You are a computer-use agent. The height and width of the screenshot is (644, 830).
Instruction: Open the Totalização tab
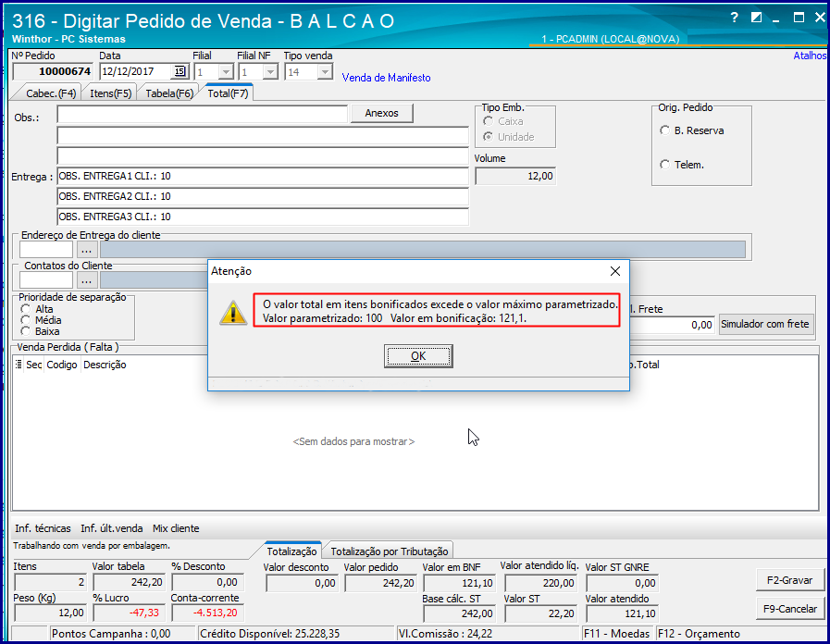(x=291, y=551)
